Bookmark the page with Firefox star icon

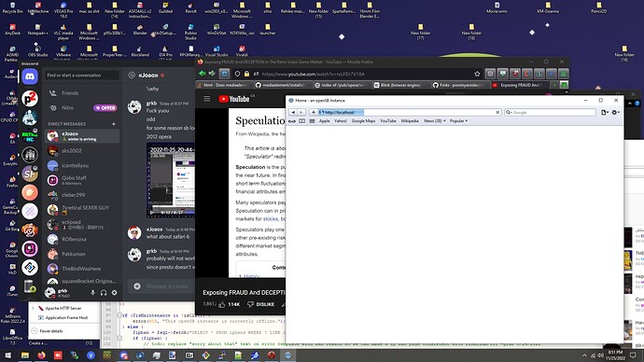[477, 74]
